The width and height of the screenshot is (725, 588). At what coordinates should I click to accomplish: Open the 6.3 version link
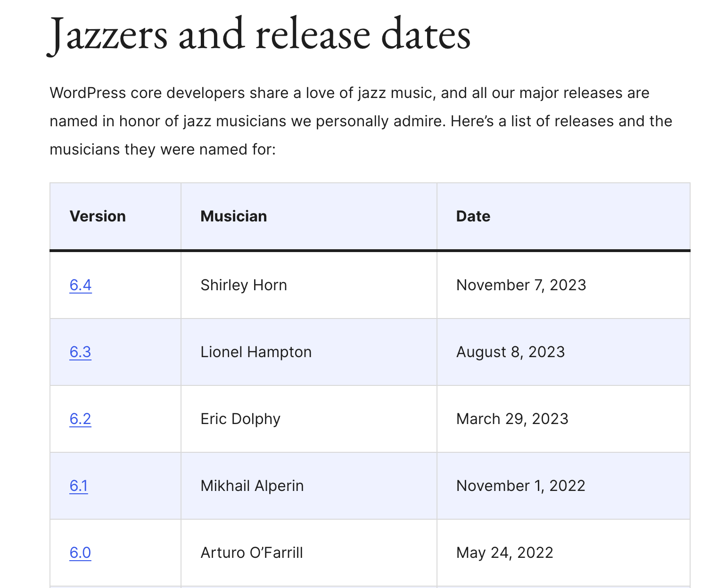(81, 352)
